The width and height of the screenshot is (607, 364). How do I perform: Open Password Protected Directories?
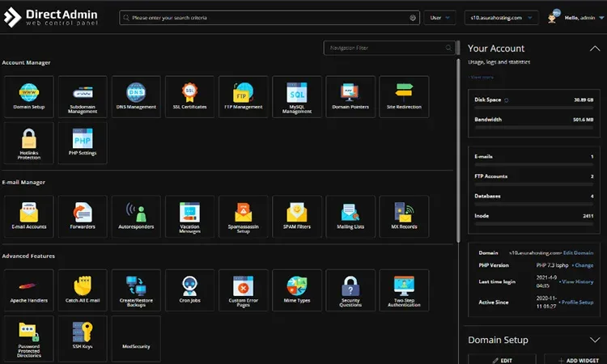pyautogui.click(x=29, y=338)
